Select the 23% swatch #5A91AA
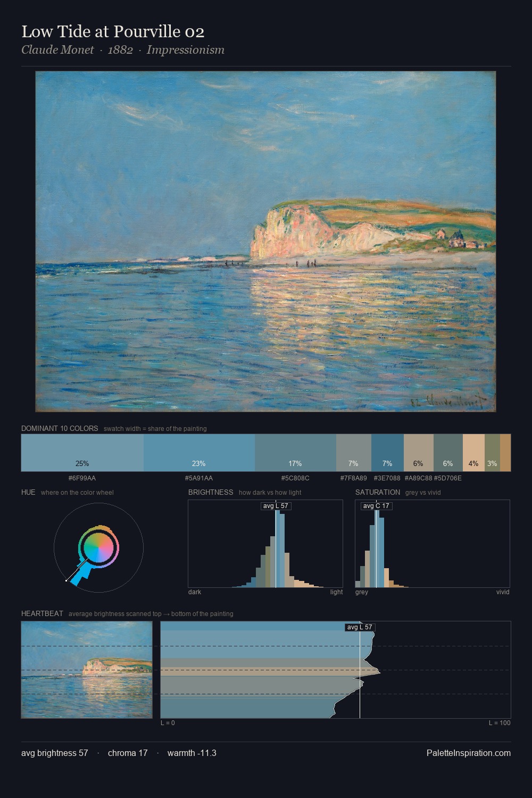The height and width of the screenshot is (798, 532). (199, 453)
